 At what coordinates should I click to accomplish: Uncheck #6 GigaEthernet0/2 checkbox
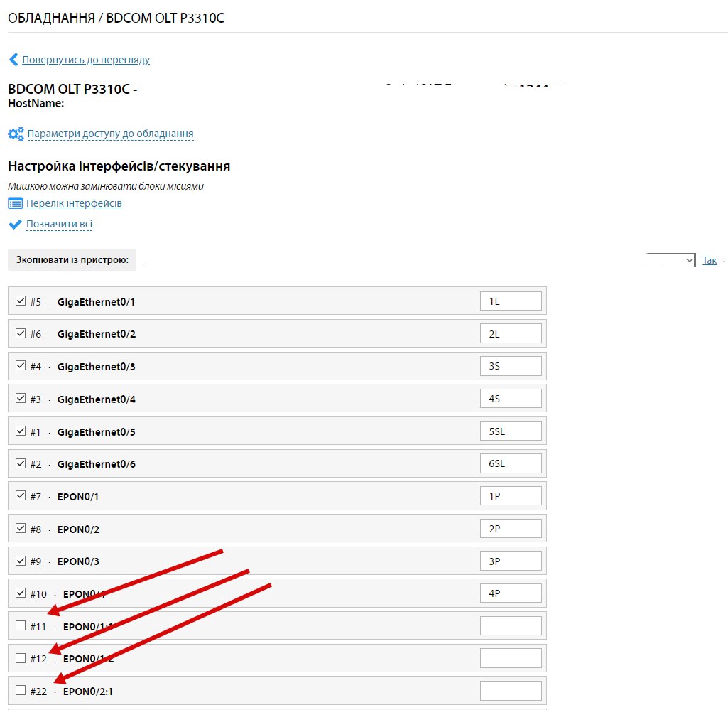click(x=21, y=333)
